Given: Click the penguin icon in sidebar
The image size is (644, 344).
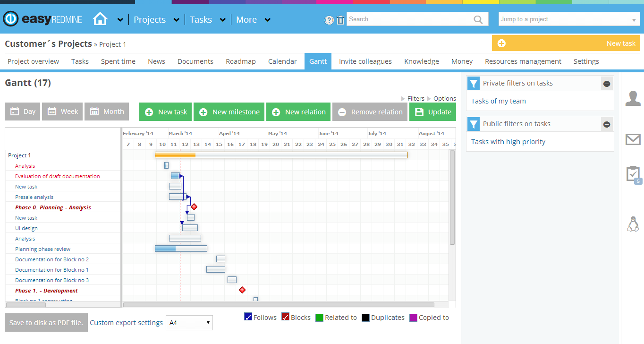Looking at the screenshot, I should [633, 224].
